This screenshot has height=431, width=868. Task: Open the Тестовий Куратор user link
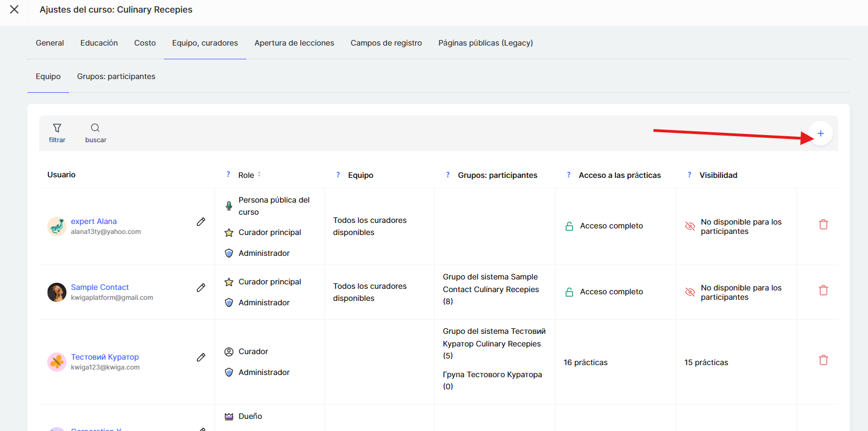pos(105,357)
